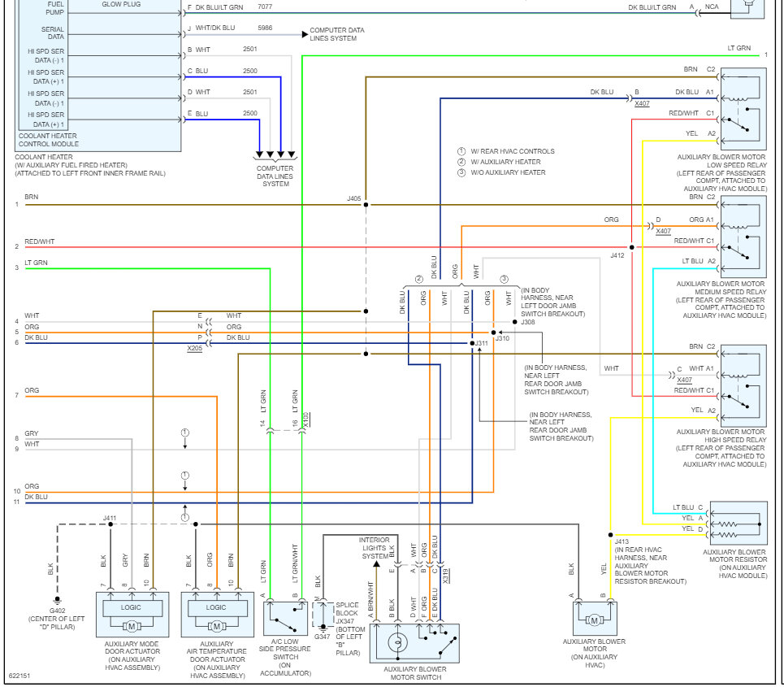Image resolution: width=784 pixels, height=687 pixels.
Task: Select the INTERIOR LIGHTS SYSTEM label
Action: [374, 548]
